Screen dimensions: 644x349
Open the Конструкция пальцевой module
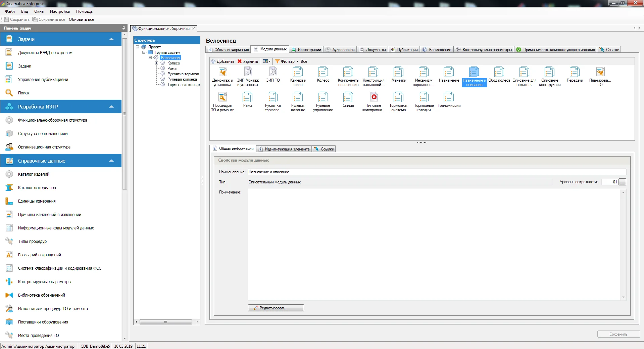374,77
